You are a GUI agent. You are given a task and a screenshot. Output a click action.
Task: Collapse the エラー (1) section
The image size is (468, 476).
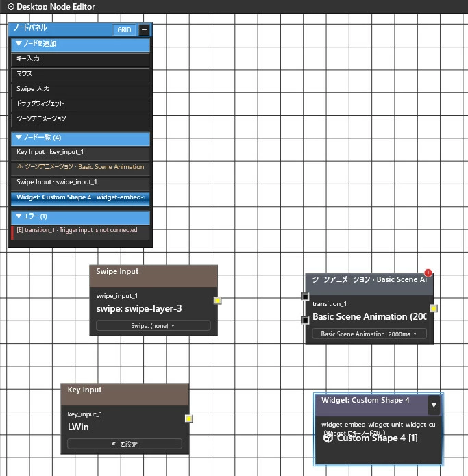click(x=80, y=216)
